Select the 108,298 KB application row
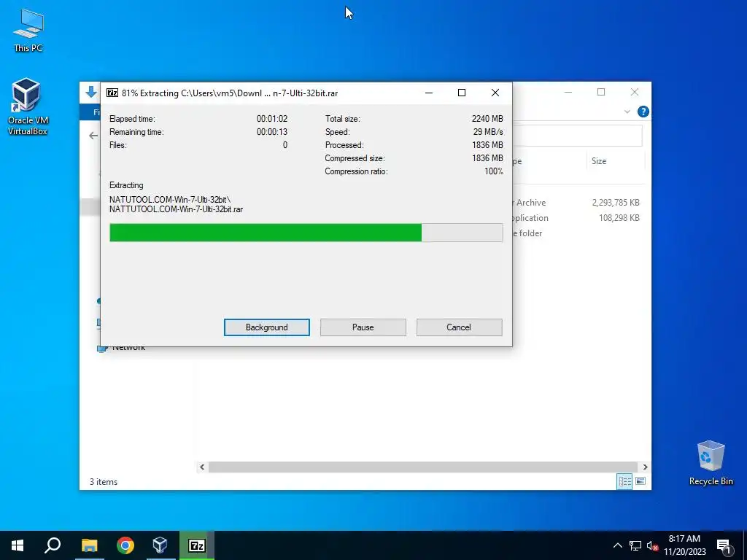The width and height of the screenshot is (747, 560). click(x=578, y=217)
